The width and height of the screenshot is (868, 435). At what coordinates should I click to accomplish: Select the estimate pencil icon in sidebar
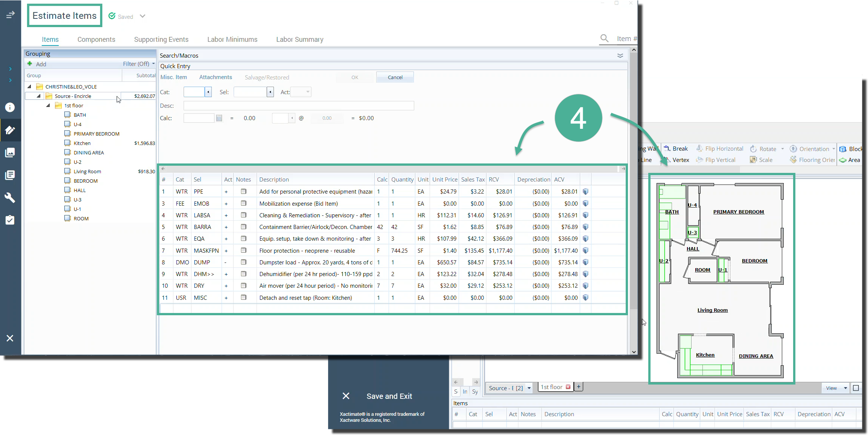[10, 130]
